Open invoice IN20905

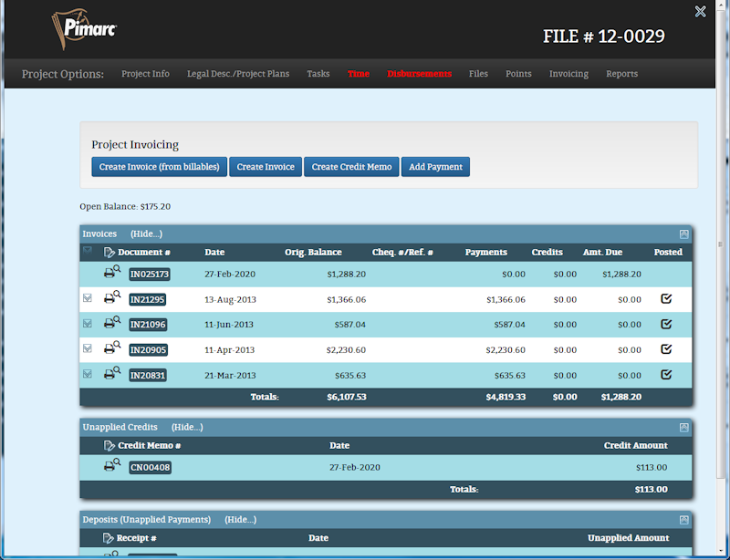pyautogui.click(x=148, y=350)
